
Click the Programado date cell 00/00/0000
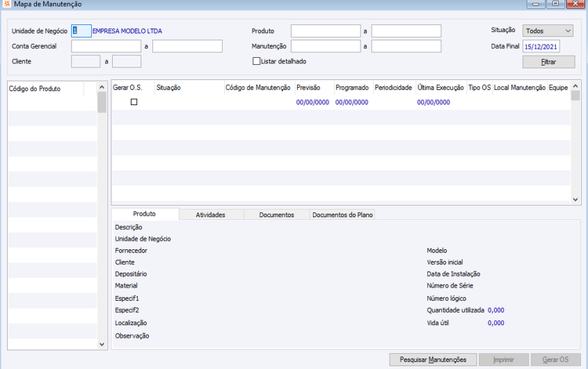[352, 103]
